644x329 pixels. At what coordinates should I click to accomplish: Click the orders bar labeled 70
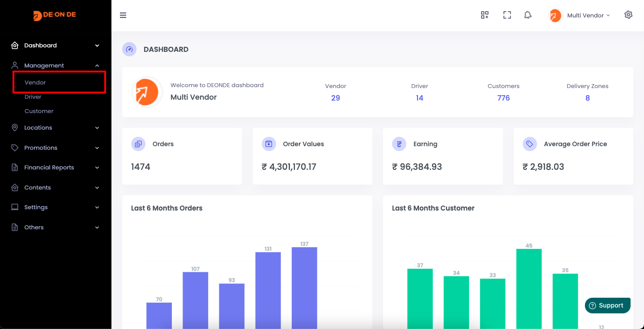coord(159,316)
